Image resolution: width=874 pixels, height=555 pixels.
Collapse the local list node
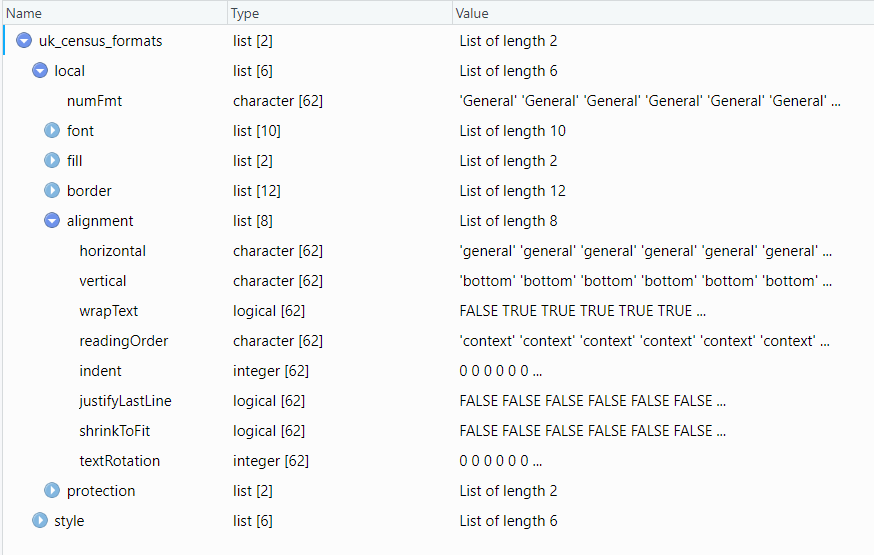(x=40, y=71)
